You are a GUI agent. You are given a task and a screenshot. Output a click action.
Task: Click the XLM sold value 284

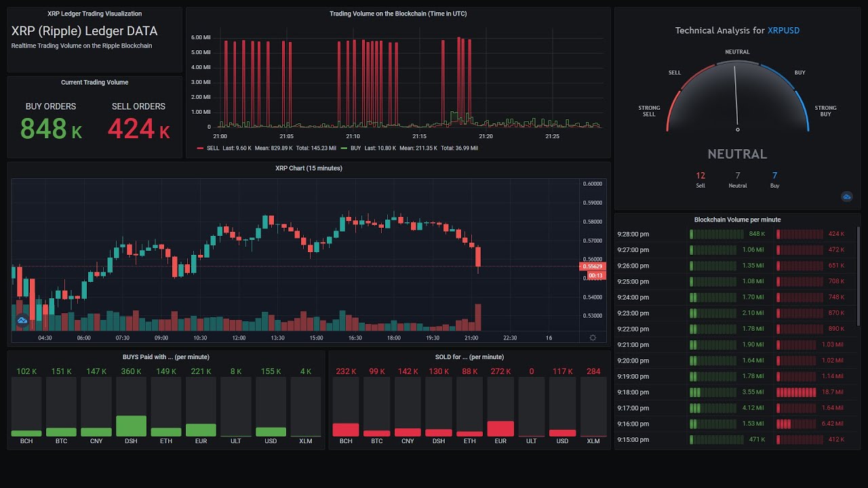[593, 371]
